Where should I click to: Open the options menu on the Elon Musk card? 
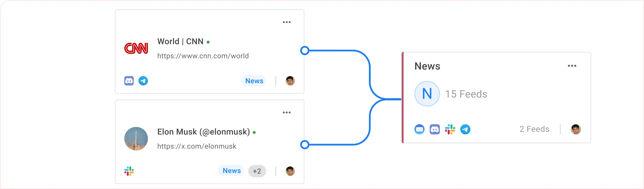(287, 112)
